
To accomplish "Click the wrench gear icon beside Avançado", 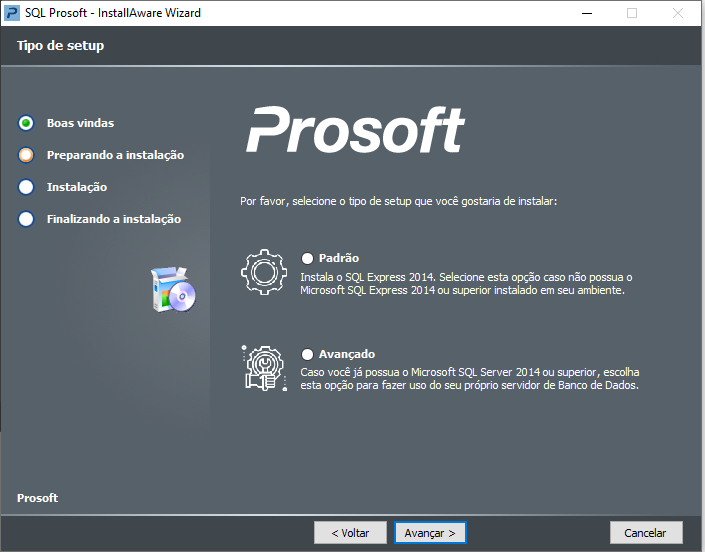I will (264, 368).
